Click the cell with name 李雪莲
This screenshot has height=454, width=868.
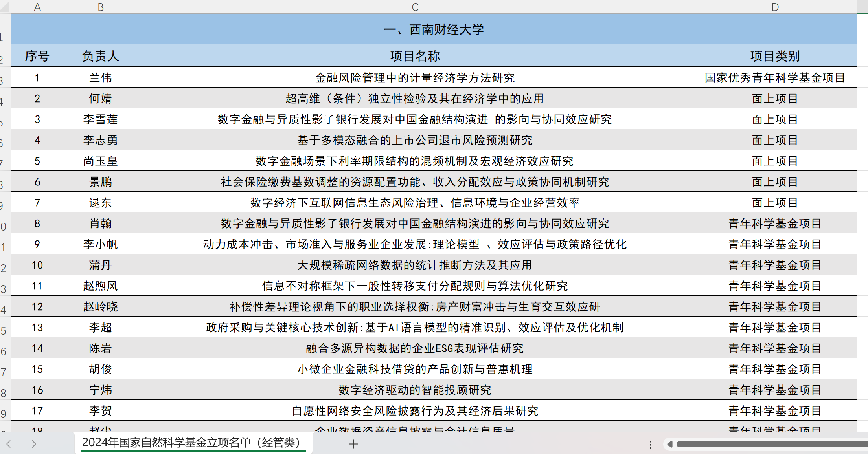pos(101,119)
